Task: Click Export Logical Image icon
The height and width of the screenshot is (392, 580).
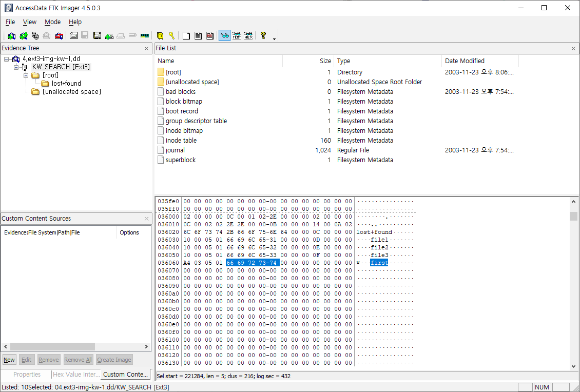Action: (97, 35)
